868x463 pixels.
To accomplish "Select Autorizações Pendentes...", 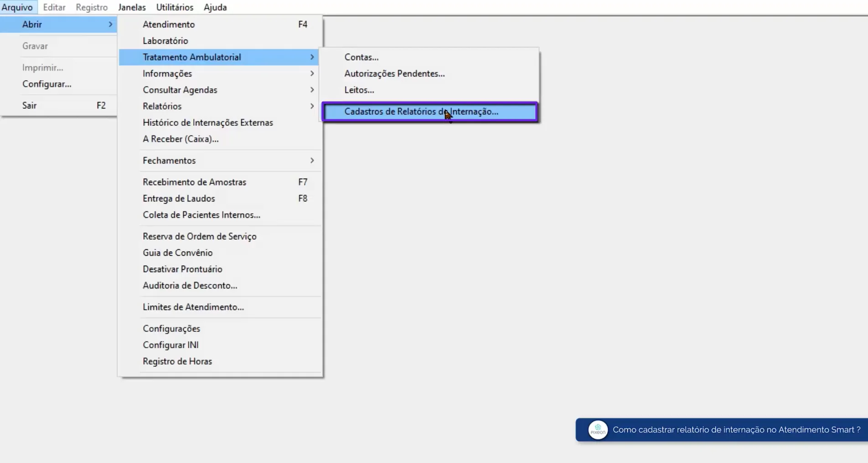I will pyautogui.click(x=429, y=73).
